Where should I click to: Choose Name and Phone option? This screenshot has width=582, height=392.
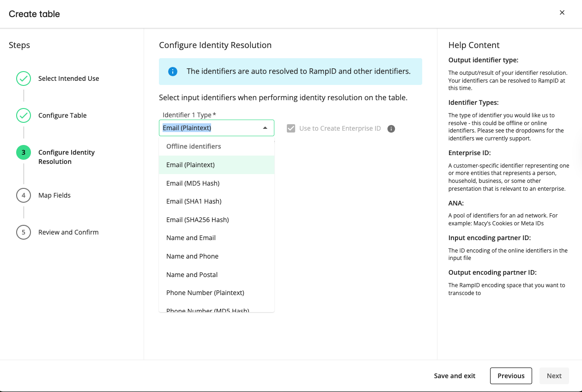192,256
